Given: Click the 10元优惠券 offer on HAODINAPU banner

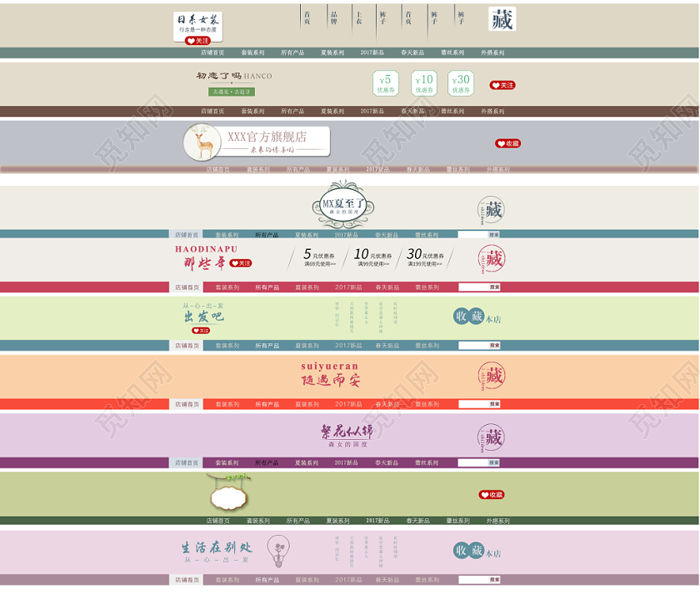Looking at the screenshot, I should click(x=368, y=258).
